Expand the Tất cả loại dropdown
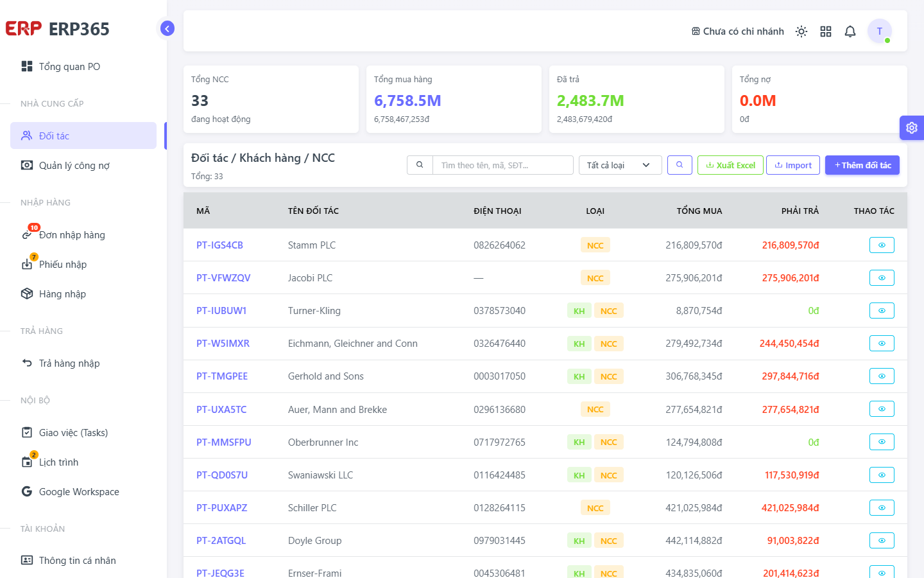This screenshot has height=578, width=924. pyautogui.click(x=620, y=165)
